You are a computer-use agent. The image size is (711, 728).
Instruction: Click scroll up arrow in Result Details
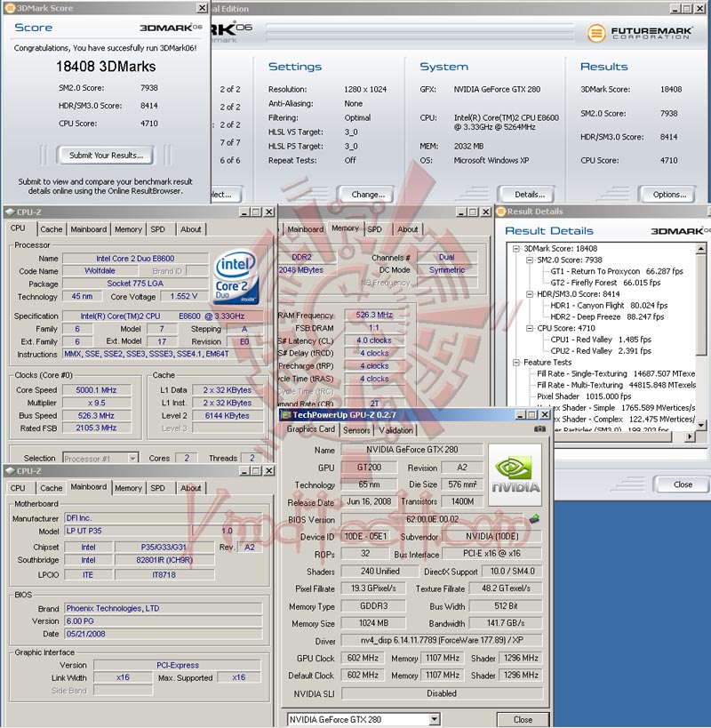pos(701,249)
